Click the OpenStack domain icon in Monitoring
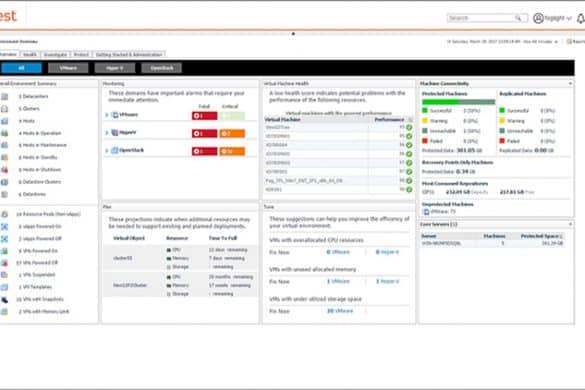Viewport: 585px width, 390px height. pyautogui.click(x=115, y=150)
